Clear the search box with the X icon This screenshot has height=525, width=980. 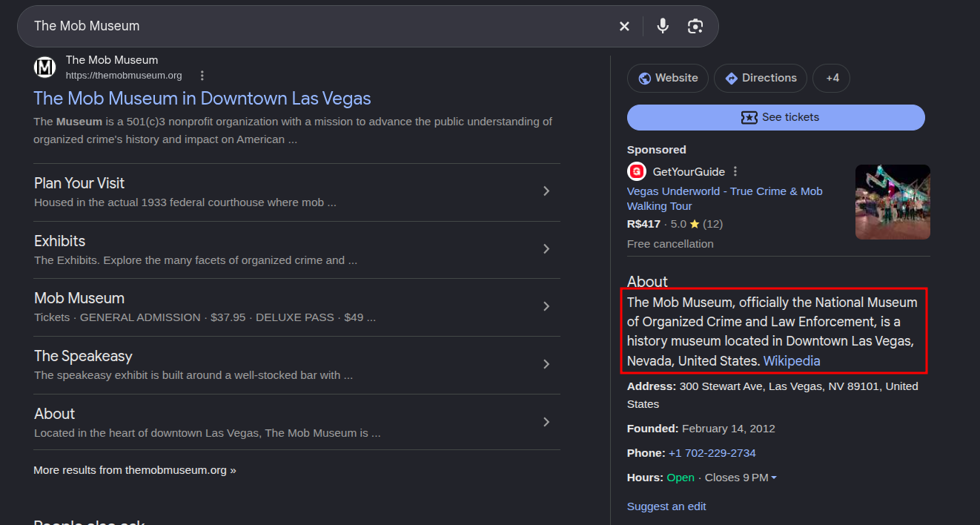624,26
